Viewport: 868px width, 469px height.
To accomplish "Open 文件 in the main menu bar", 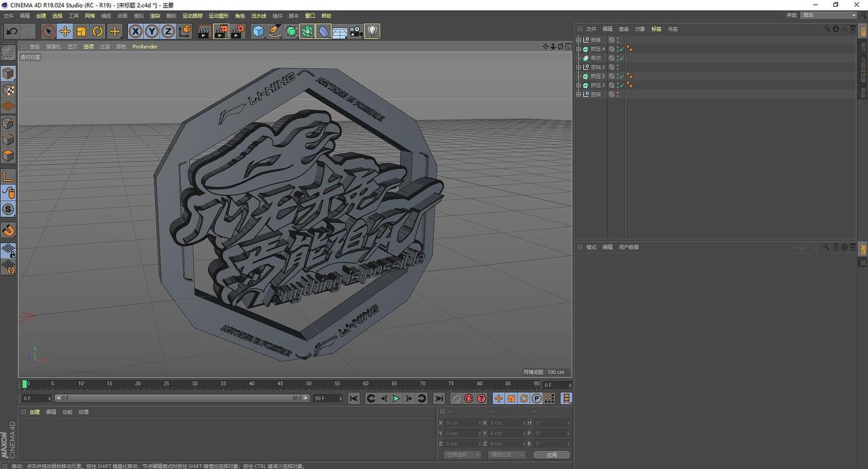I will click(9, 16).
